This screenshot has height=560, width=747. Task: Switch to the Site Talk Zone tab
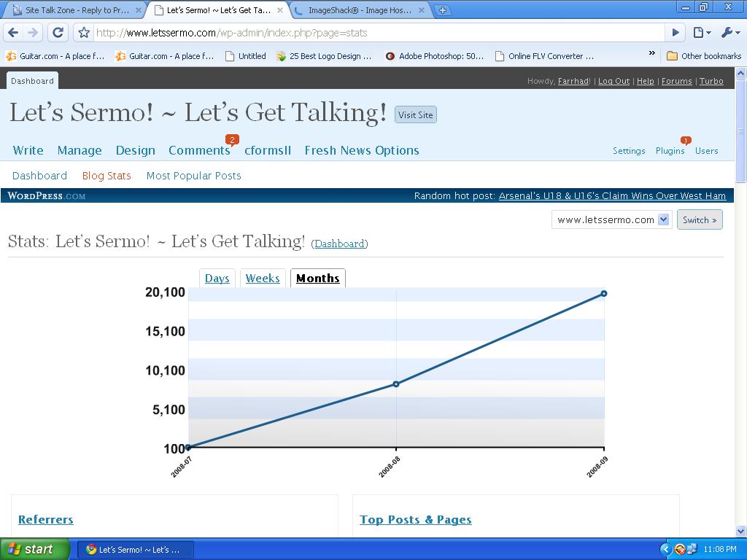(76, 10)
